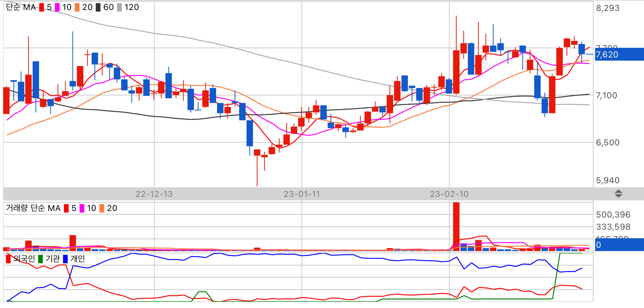644x308 pixels.
Task: Click the 333,598 volume axis label
Action: [x=613, y=227]
